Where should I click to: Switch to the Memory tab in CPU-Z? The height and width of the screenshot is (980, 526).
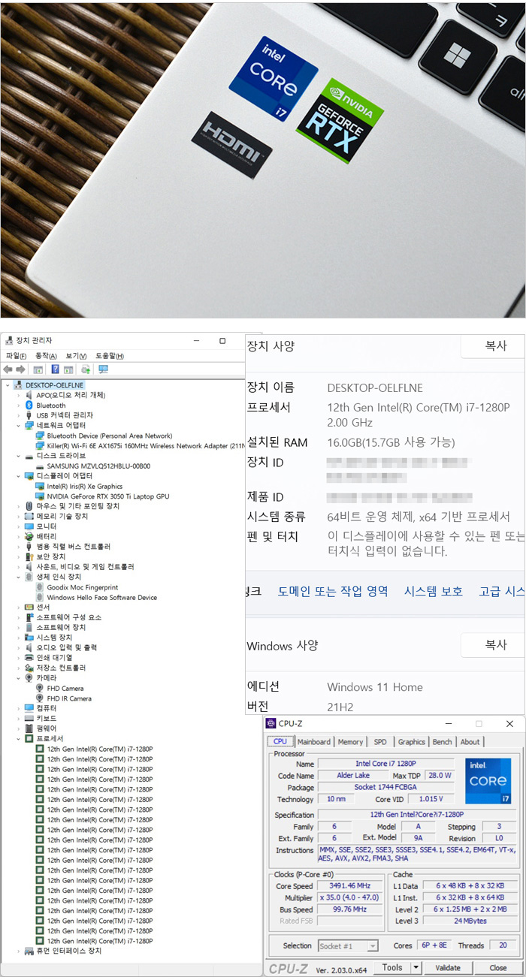(x=350, y=742)
